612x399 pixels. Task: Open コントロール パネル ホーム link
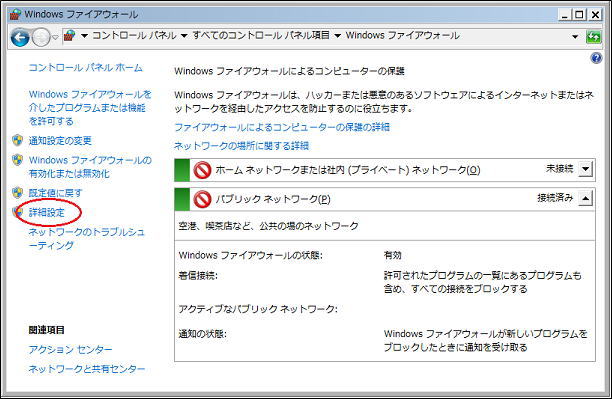86,68
